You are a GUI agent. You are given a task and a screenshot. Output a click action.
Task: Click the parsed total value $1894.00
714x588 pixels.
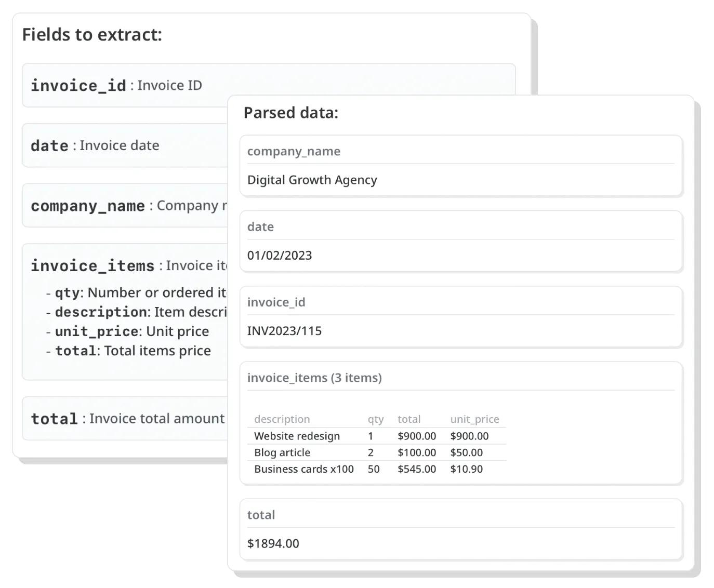pos(273,543)
